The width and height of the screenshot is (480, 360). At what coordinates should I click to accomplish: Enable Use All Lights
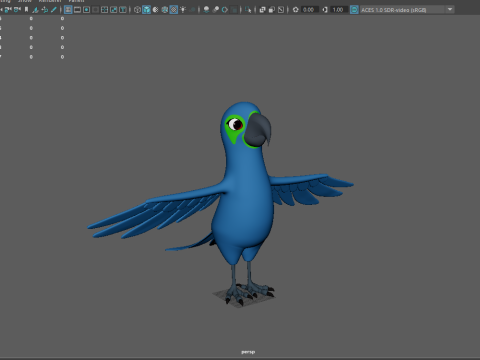pyautogui.click(x=183, y=10)
